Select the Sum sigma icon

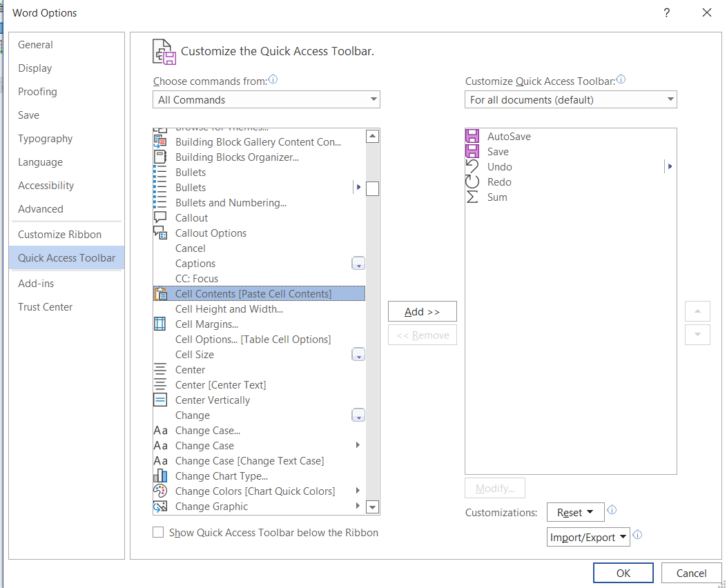tap(472, 197)
